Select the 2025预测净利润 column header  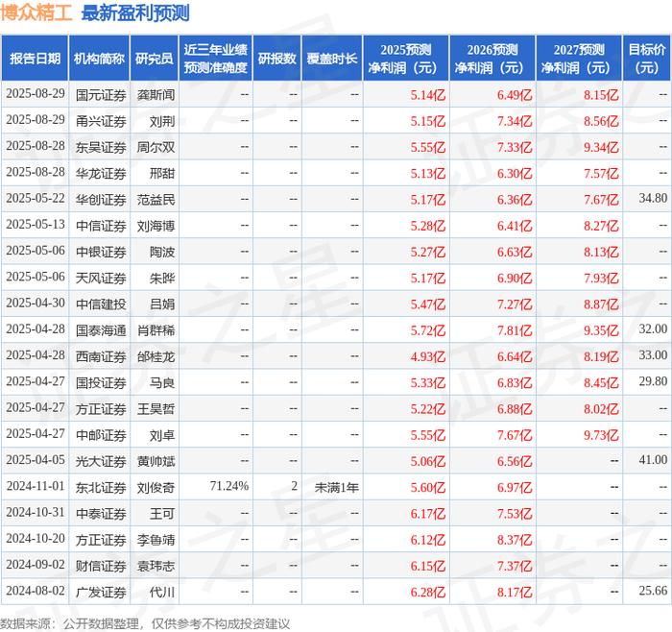pyautogui.click(x=406, y=59)
